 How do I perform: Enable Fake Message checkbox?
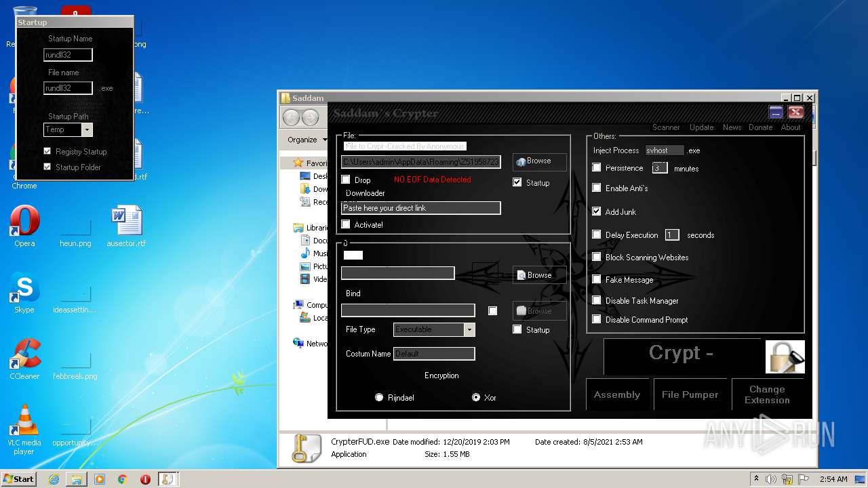(597, 279)
